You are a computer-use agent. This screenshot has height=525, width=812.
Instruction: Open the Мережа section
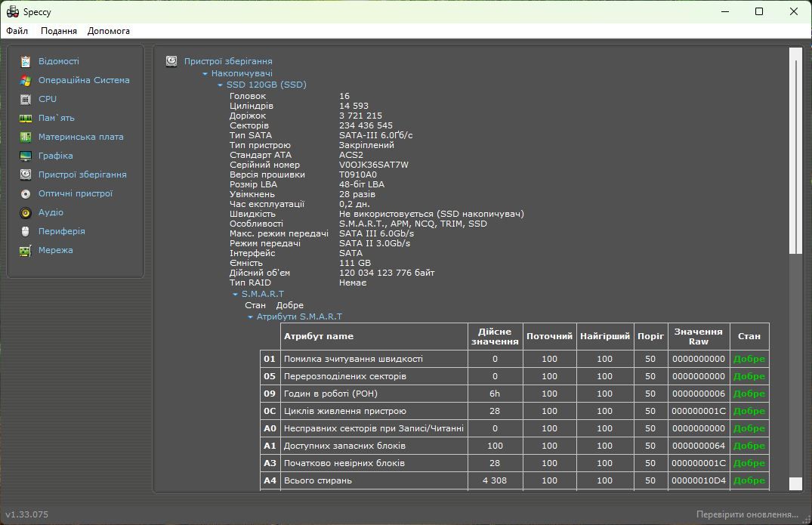pyautogui.click(x=55, y=250)
